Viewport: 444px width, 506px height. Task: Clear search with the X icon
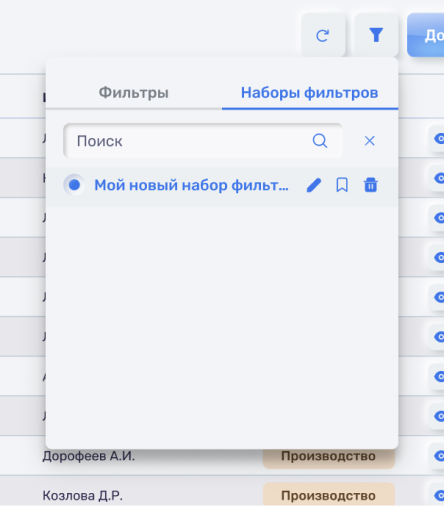pos(370,141)
